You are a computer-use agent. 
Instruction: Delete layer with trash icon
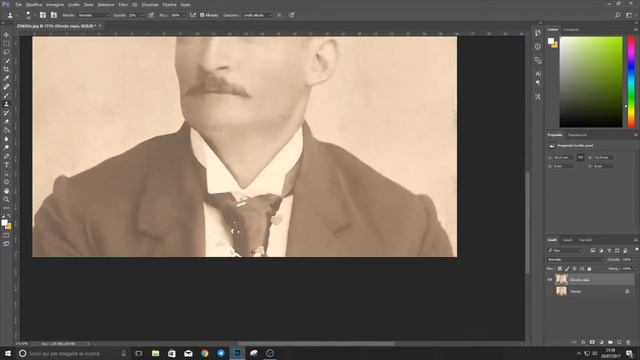pyautogui.click(x=628, y=342)
